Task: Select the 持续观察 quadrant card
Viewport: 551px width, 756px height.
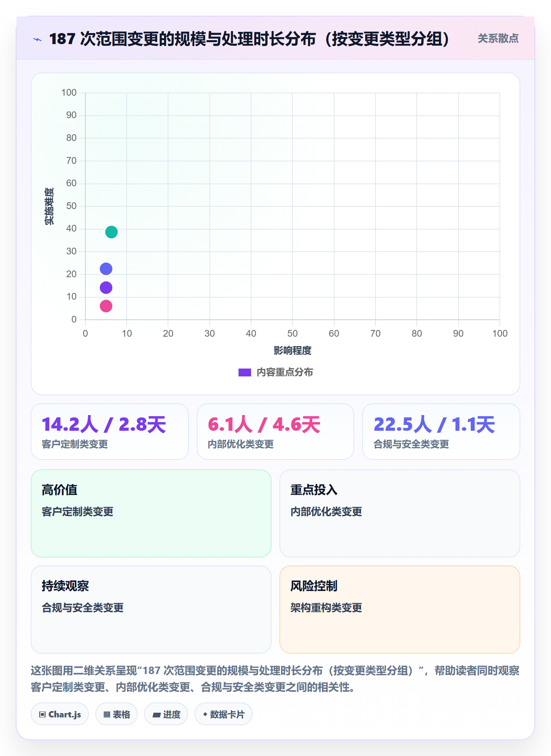Action: [x=151, y=610]
